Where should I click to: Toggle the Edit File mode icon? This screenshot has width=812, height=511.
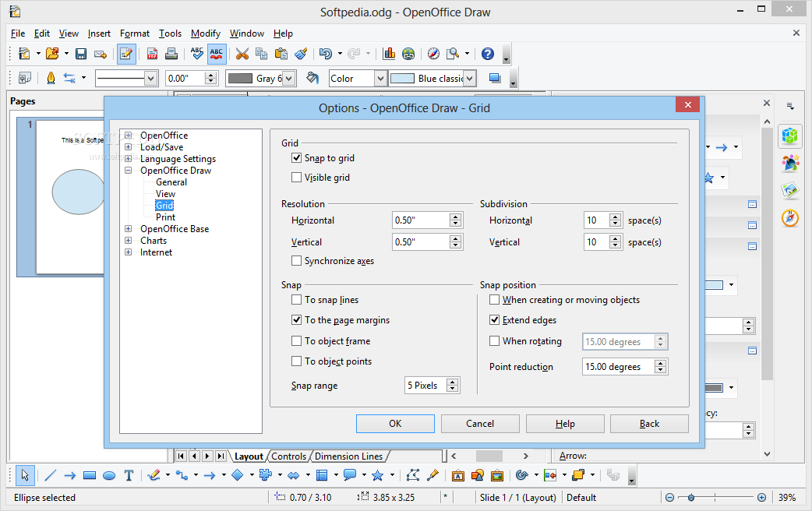point(126,54)
